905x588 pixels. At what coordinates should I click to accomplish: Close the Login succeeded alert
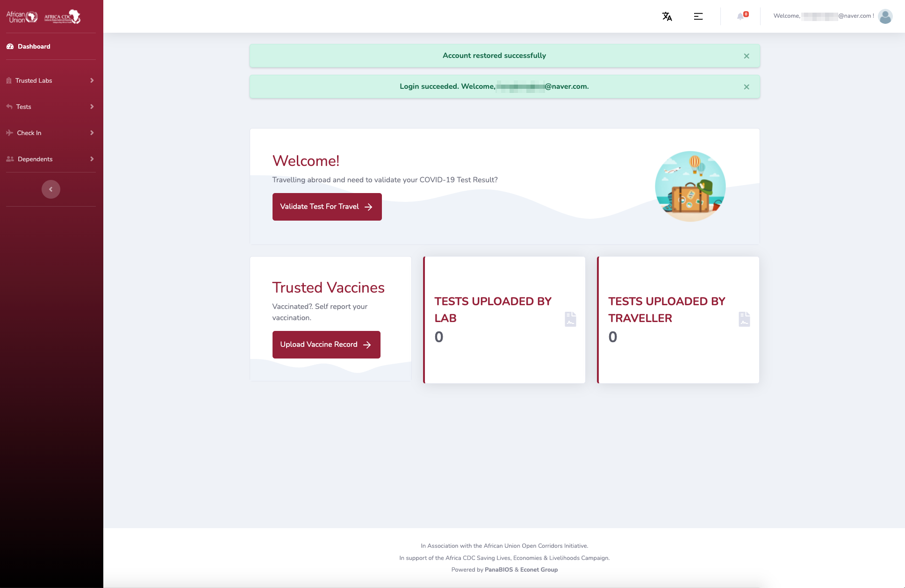click(x=747, y=87)
